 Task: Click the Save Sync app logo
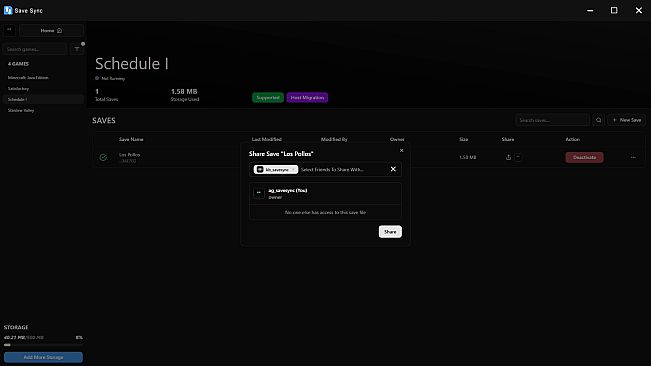[8, 10]
